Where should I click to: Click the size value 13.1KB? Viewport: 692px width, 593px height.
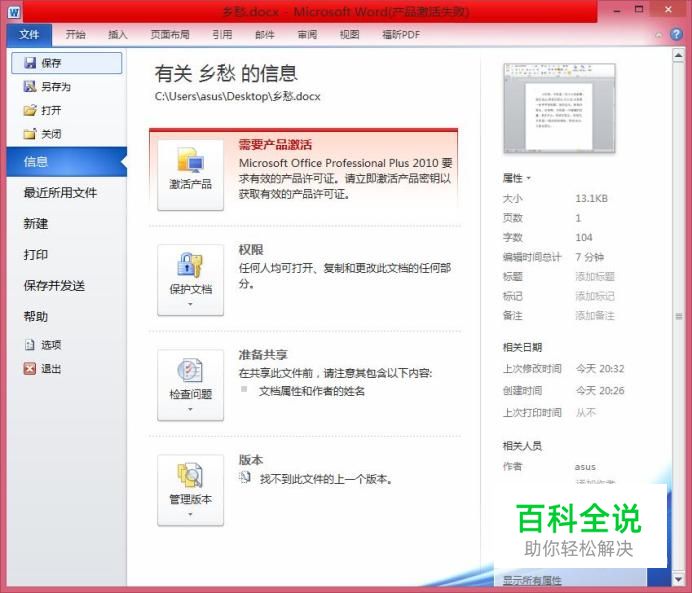591,199
